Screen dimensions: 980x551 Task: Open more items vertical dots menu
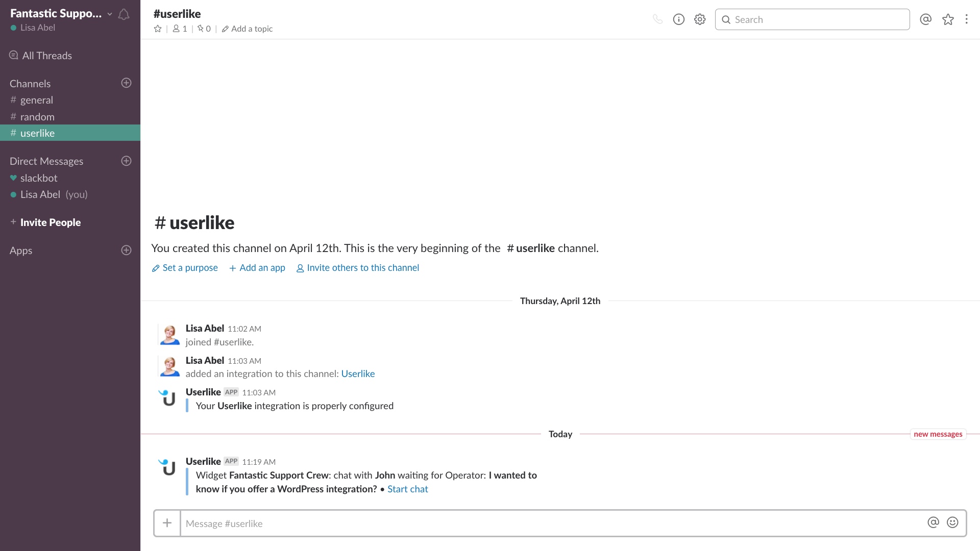(966, 19)
